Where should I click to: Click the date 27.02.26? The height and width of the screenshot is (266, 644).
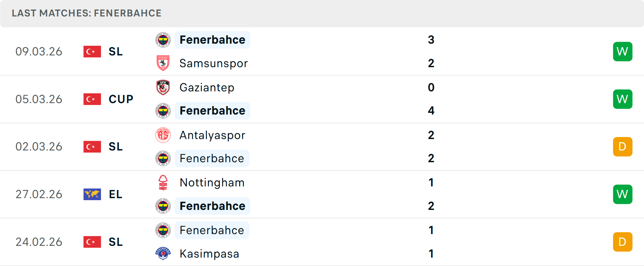tap(39, 194)
